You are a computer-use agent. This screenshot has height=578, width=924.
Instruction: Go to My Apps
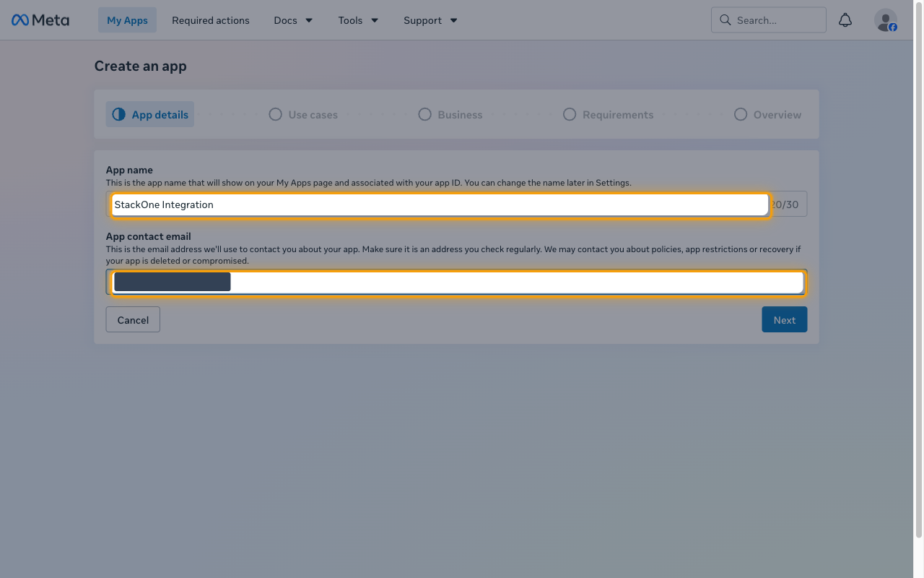tap(127, 20)
